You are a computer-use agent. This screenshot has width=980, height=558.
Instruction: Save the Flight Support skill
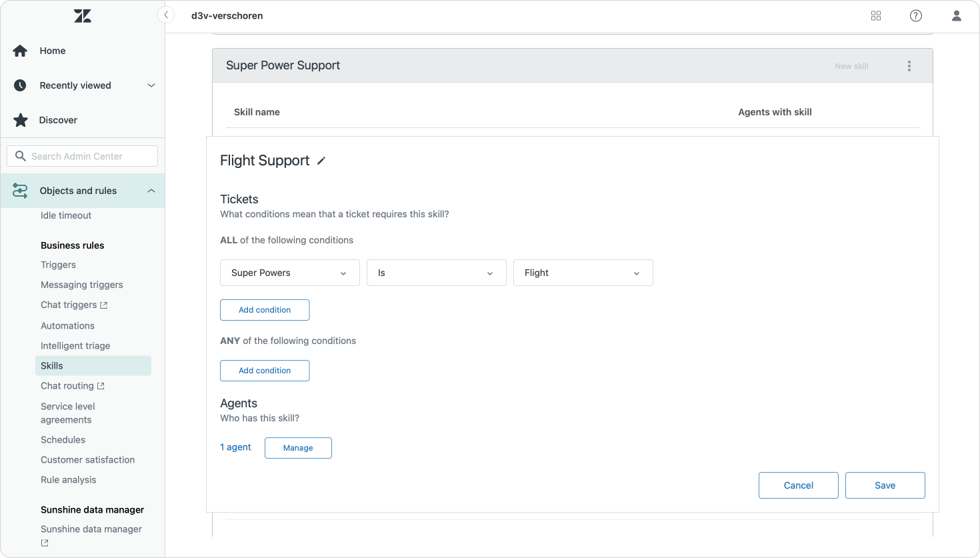click(885, 485)
